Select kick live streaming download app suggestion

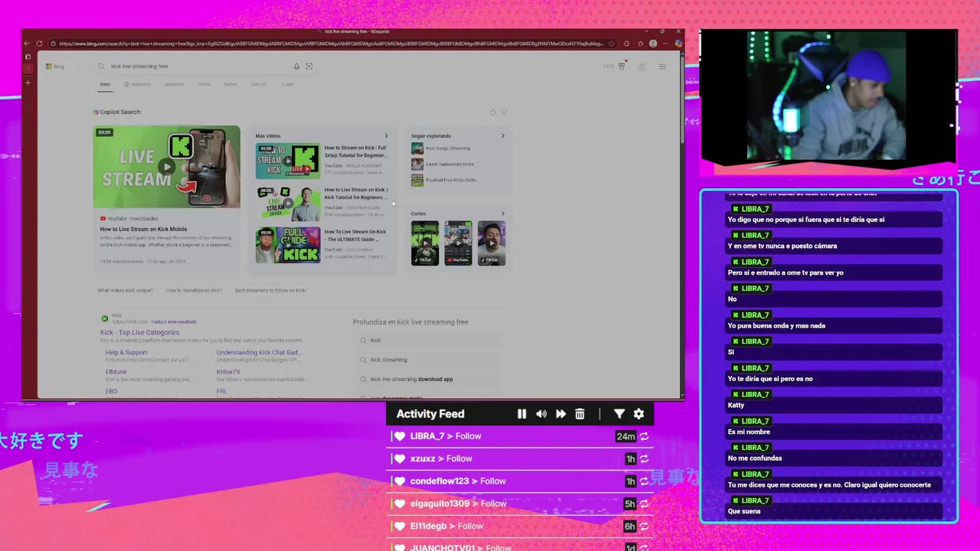click(412, 379)
